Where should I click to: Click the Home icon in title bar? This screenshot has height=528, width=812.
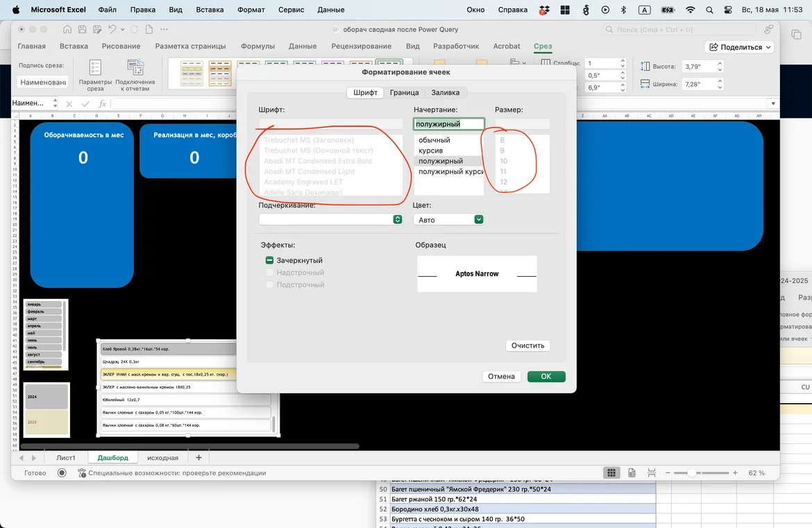click(x=67, y=30)
